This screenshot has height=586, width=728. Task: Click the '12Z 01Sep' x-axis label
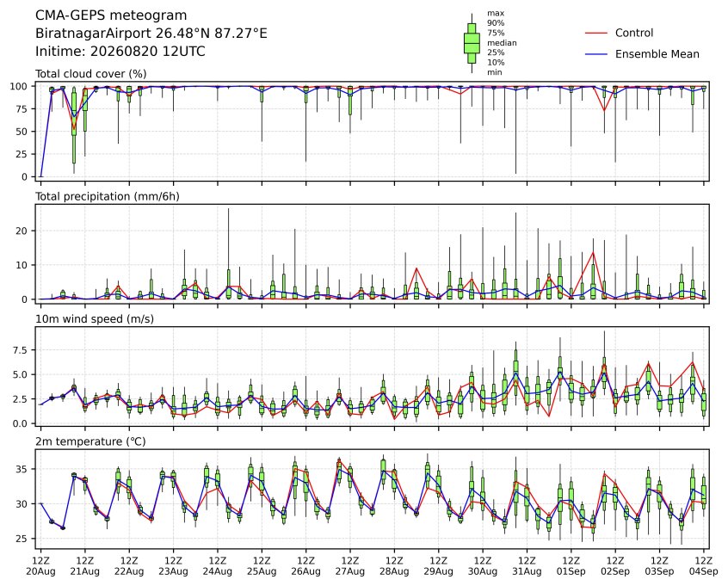(x=571, y=566)
